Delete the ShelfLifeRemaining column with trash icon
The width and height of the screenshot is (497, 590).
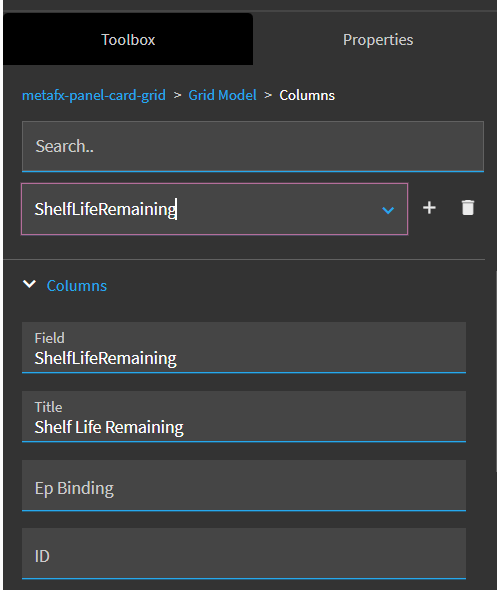tap(468, 208)
